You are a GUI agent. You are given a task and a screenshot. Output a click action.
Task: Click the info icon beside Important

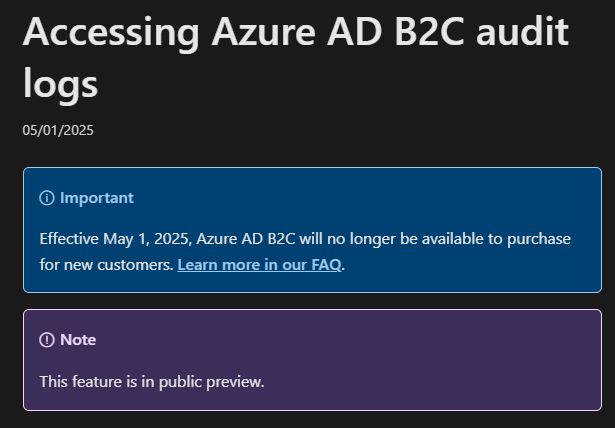(47, 198)
